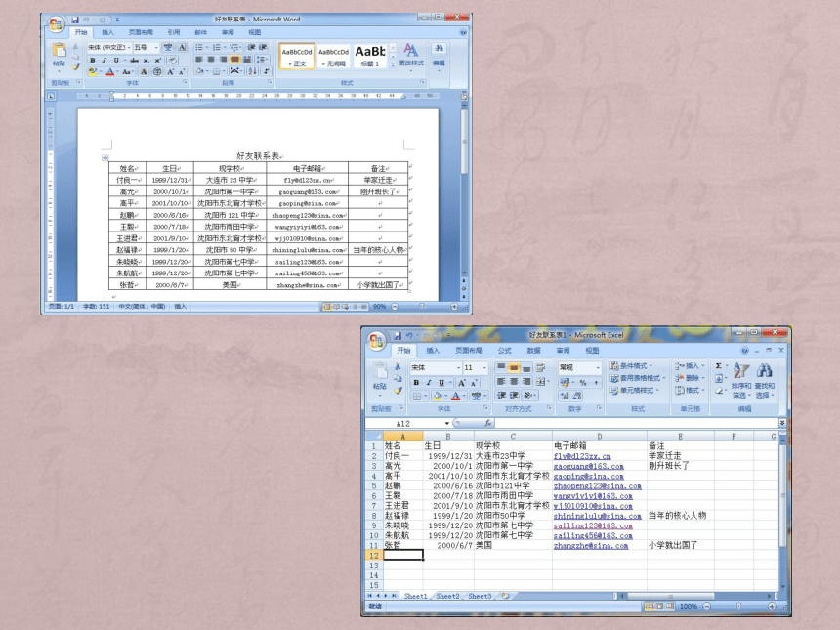840x630 pixels.
Task: Click Word text highlight color
Action: click(x=93, y=71)
